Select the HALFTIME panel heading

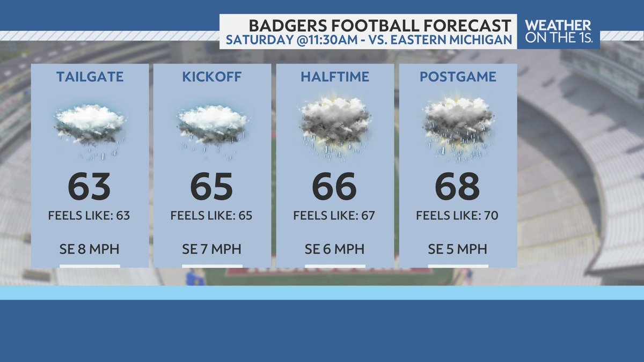[x=335, y=77]
